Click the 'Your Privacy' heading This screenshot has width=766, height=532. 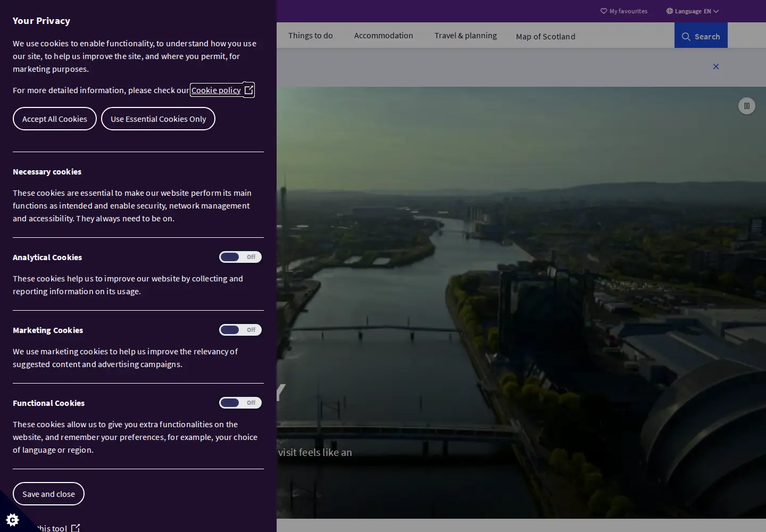tap(41, 21)
